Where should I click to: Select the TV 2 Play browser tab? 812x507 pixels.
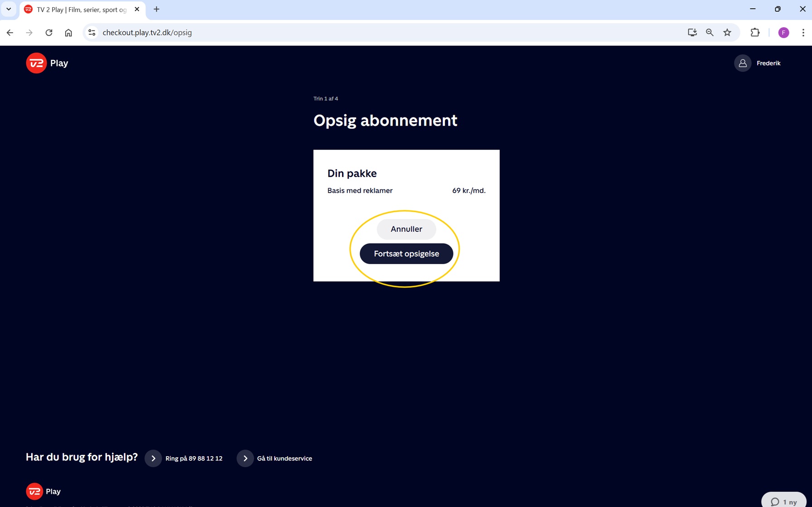point(82,10)
